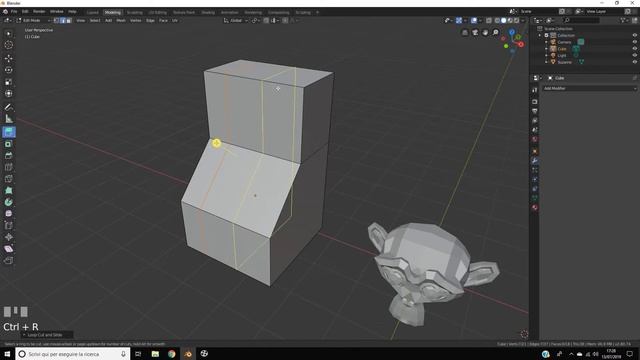Select the Measure ruler tool
The width and height of the screenshot is (640, 360).
click(9, 119)
